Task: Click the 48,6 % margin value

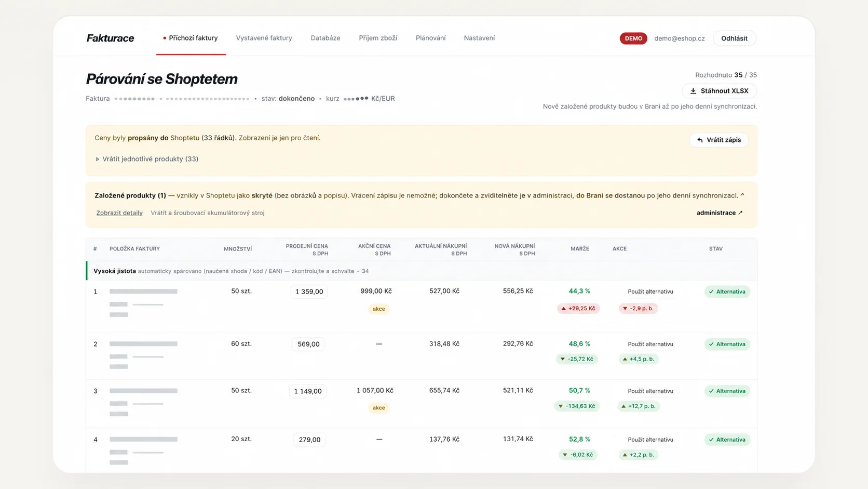Action: click(579, 343)
